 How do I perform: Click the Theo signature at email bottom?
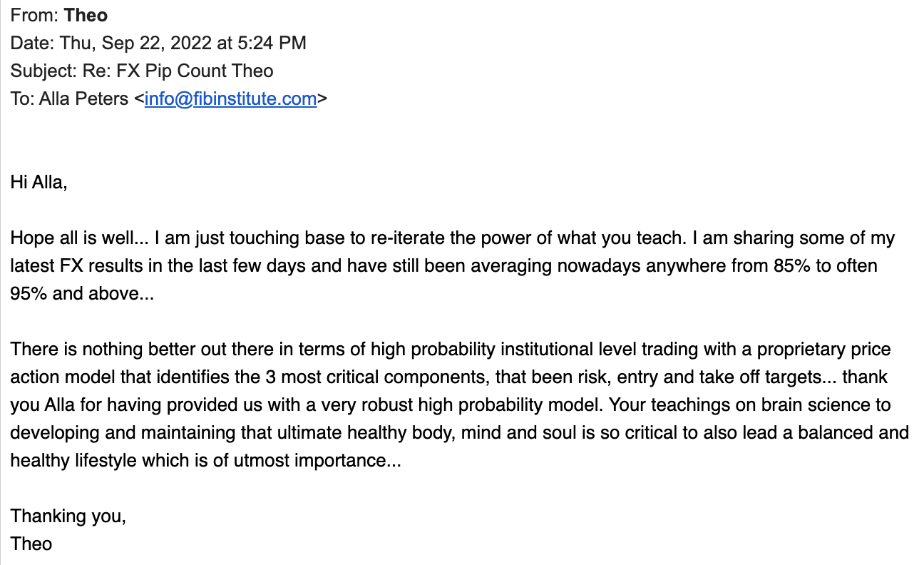(x=31, y=544)
